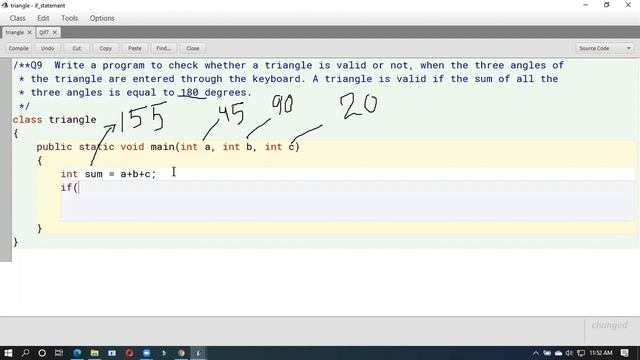Click the Cut button
This screenshot has height=360, width=640.
coord(77,48)
